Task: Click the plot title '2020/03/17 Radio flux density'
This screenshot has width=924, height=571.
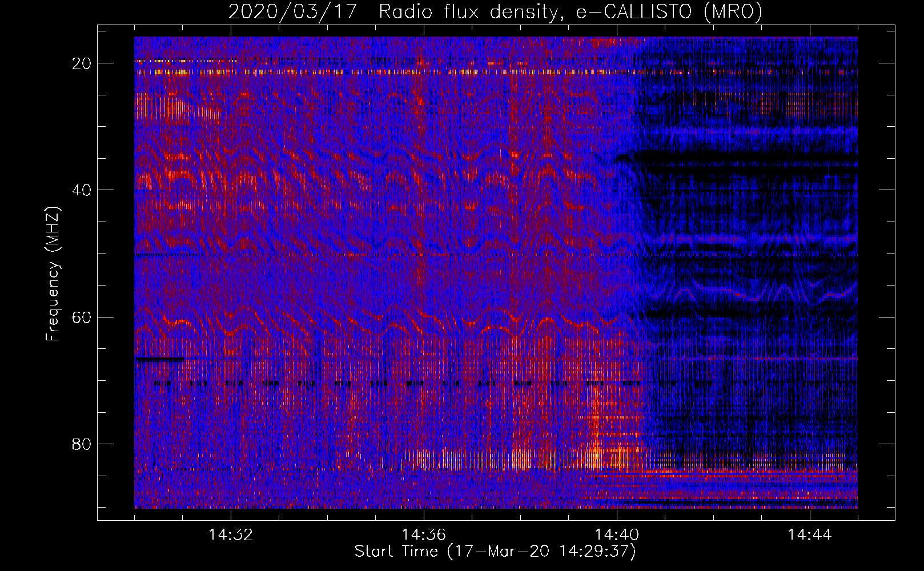Action: click(x=495, y=11)
